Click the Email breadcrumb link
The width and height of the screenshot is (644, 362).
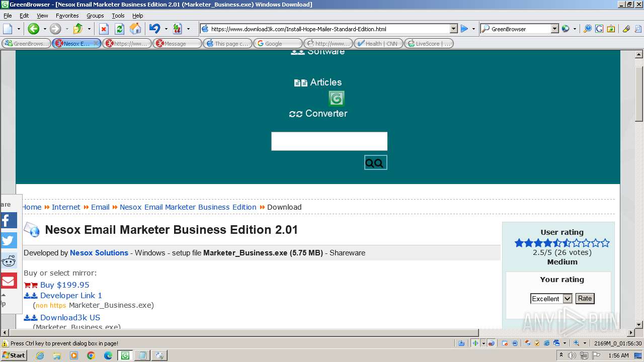pos(100,207)
